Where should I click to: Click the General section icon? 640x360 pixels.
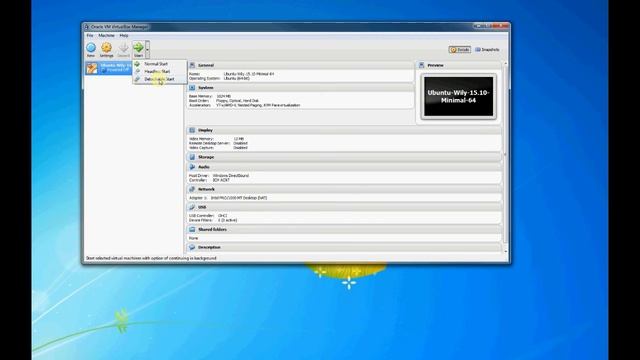[192, 65]
